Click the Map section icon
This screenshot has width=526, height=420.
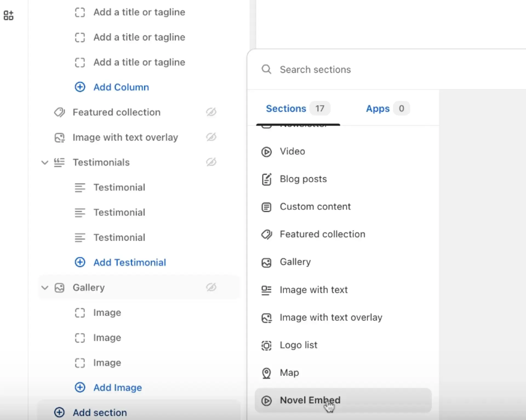click(x=267, y=372)
